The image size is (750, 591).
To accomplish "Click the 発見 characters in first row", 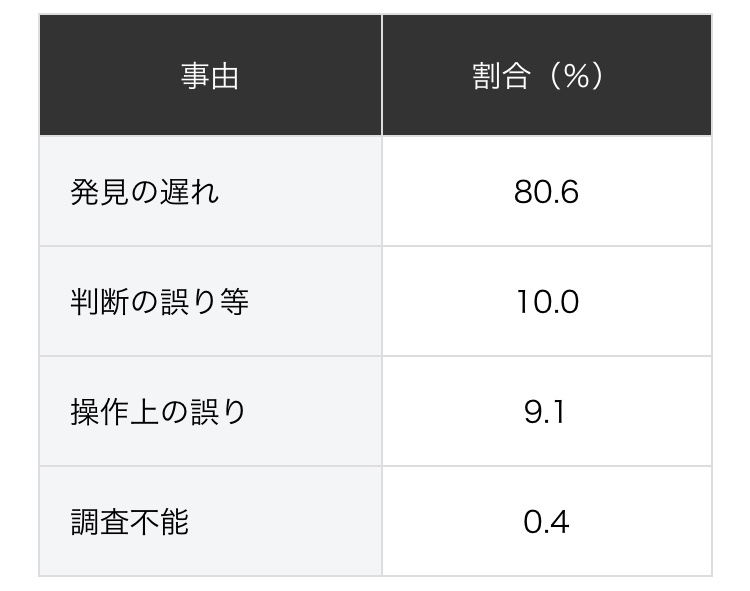I will (x=99, y=192).
